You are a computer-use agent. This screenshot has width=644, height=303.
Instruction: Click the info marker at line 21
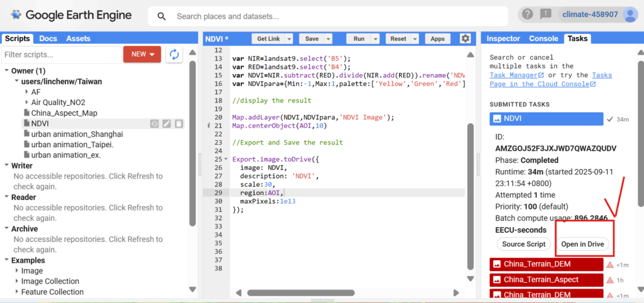pos(209,126)
